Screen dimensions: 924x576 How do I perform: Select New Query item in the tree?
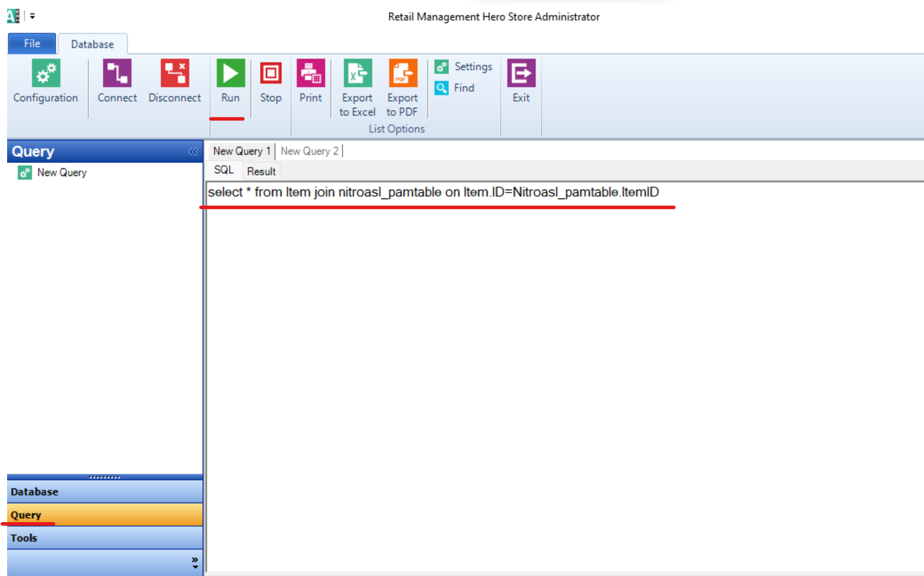(62, 172)
